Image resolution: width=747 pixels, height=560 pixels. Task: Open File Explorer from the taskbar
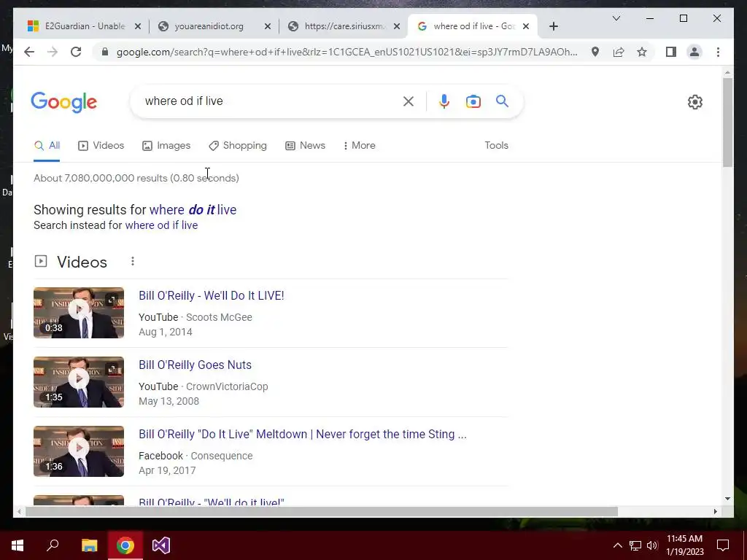click(x=89, y=545)
